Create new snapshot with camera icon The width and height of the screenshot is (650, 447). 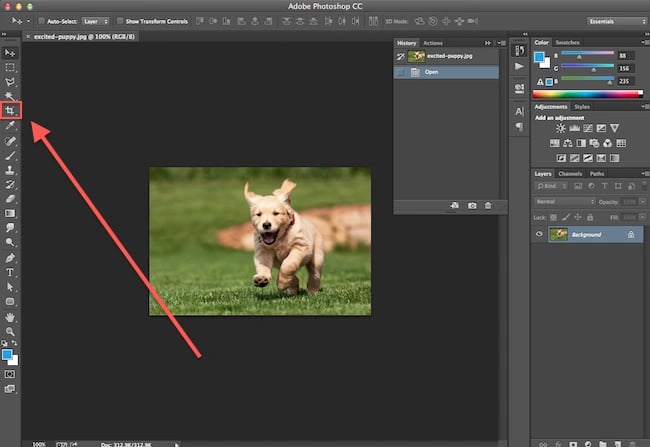(471, 205)
